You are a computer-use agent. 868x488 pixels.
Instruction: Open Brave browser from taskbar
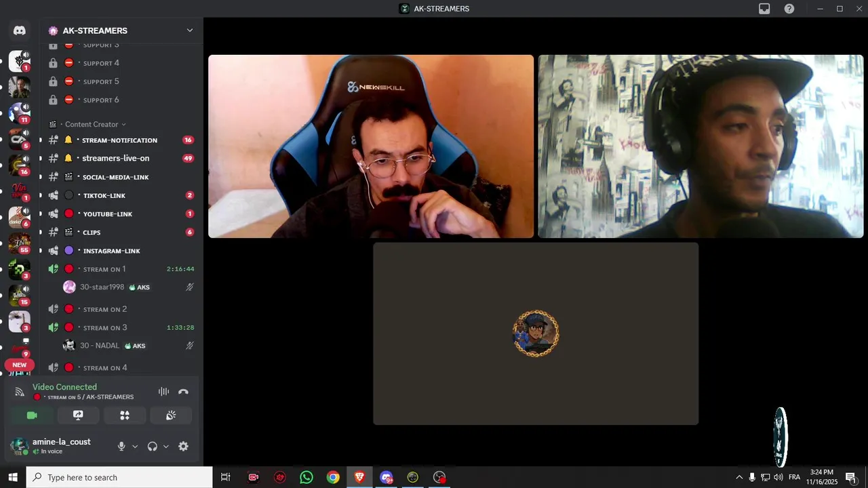click(359, 477)
